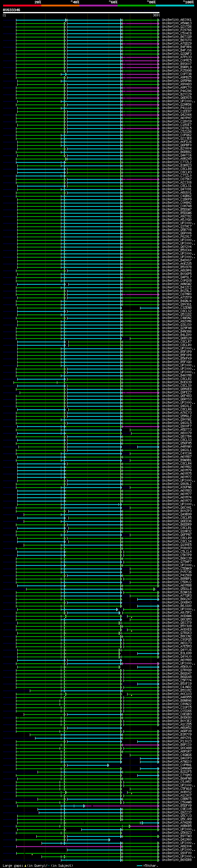
Task: Click label UniRef100_C3ZEN8
Action: (177, 308)
